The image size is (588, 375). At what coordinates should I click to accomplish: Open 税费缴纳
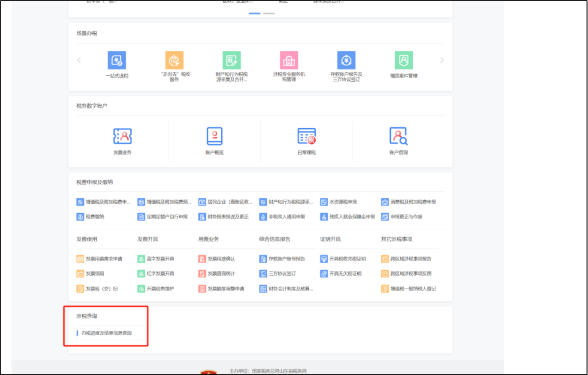pyautogui.click(x=90, y=216)
